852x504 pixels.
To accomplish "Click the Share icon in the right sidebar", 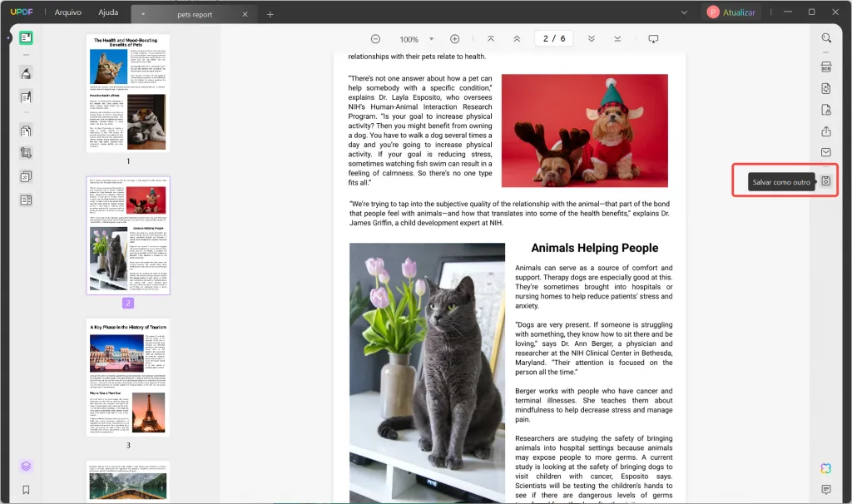I will [826, 131].
